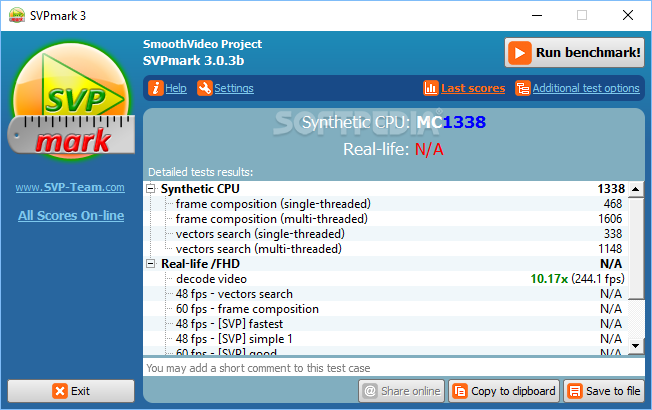Click the 10.17x (244.1 fps) value

coord(578,279)
